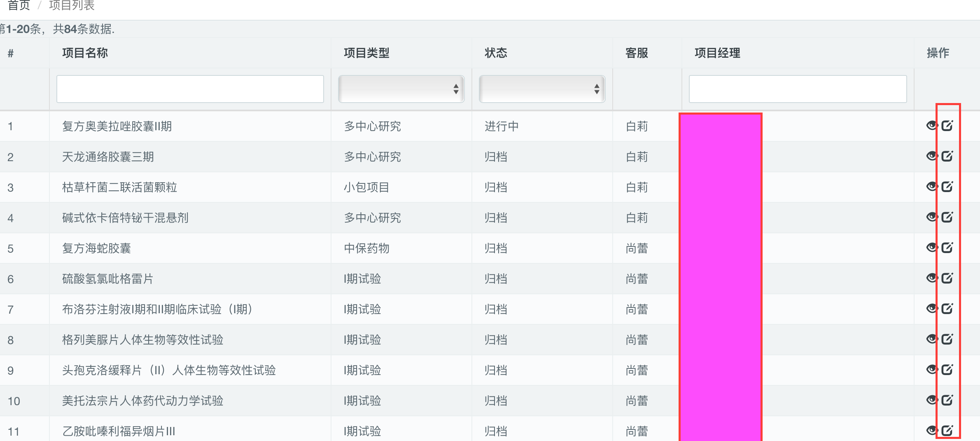Select project name 天龙通络胶囊三期
The height and width of the screenshot is (441, 980).
point(108,157)
